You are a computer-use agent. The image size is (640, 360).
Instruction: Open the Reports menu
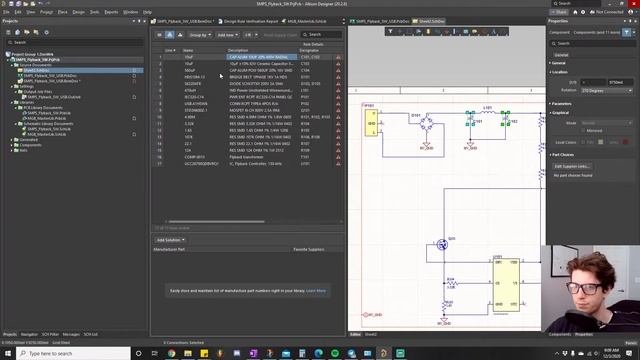pos(111,12)
